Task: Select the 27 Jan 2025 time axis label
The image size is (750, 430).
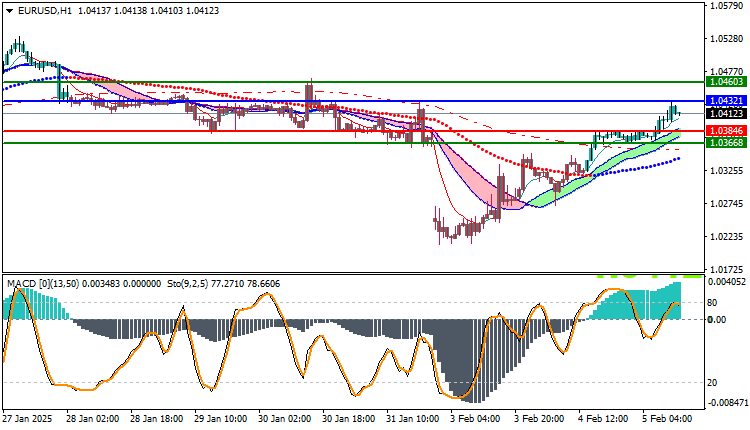Action: click(27, 419)
